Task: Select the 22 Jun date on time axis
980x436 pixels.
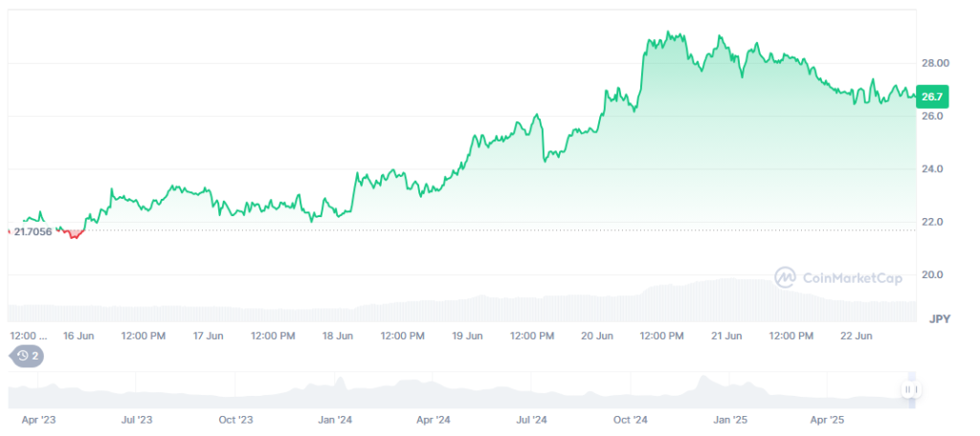Action: [857, 336]
